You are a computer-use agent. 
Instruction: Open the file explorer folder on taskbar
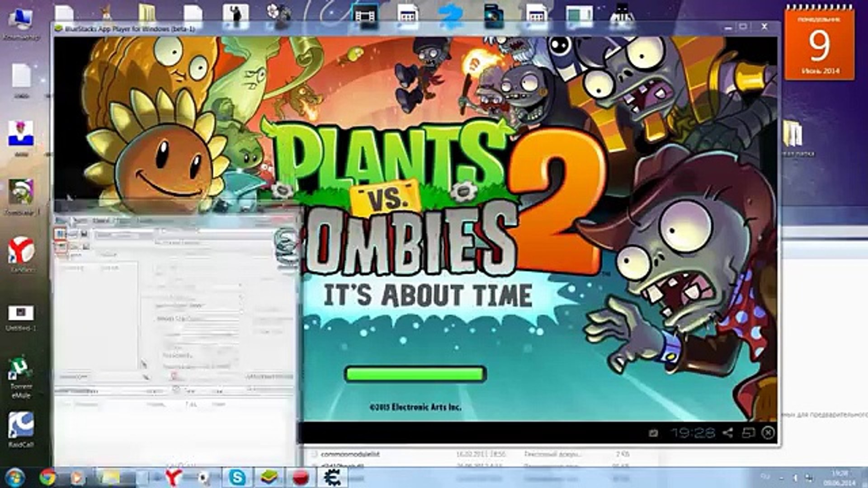click(110, 478)
